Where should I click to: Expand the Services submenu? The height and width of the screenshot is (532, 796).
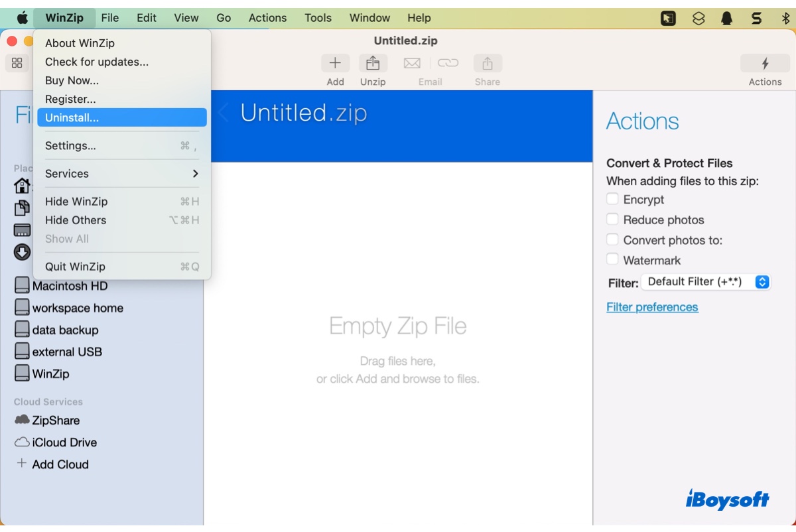121,174
